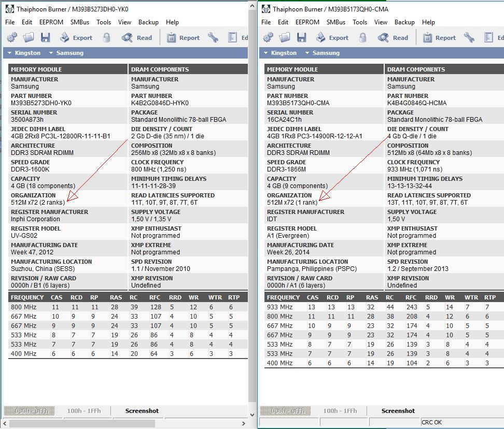Click vertical scrollbar up arrow in left window
The image size is (504, 429).
point(253,6)
